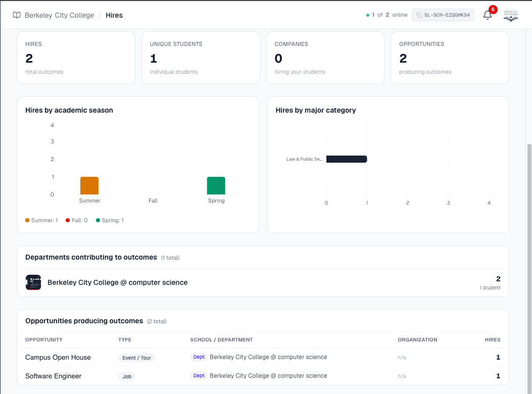This screenshot has width=532, height=394.
Task: Click the Opportunity column header
Action: [x=44, y=340]
